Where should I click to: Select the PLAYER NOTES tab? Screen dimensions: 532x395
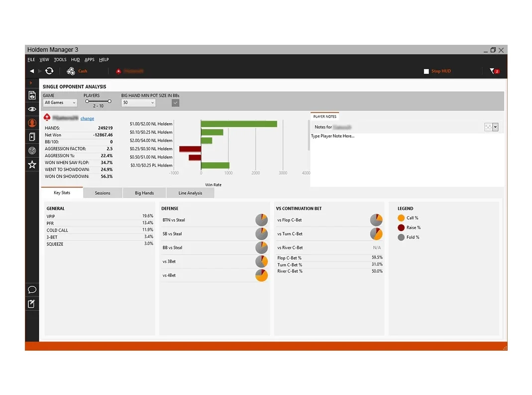pos(324,117)
